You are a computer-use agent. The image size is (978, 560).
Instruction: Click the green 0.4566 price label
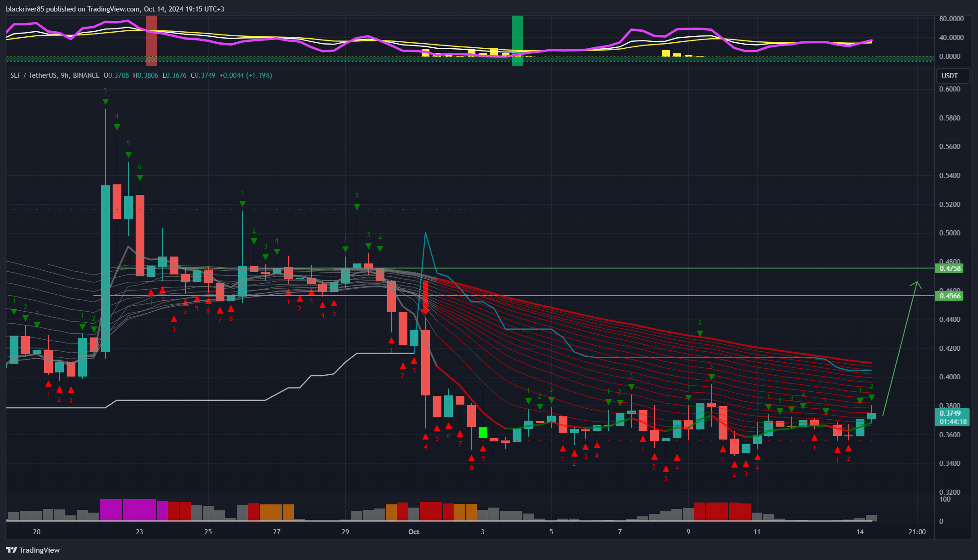pyautogui.click(x=949, y=296)
